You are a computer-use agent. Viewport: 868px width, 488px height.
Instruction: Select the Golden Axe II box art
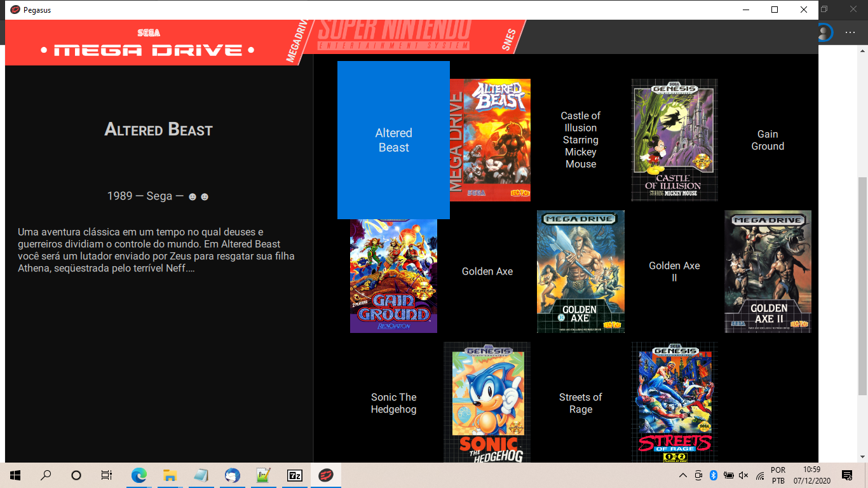[767, 271]
